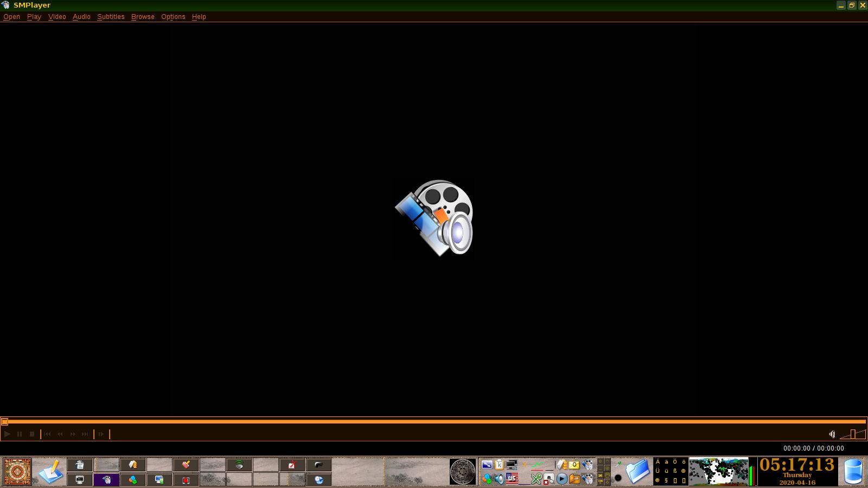Click the red square recorder taskbar button

186,479
